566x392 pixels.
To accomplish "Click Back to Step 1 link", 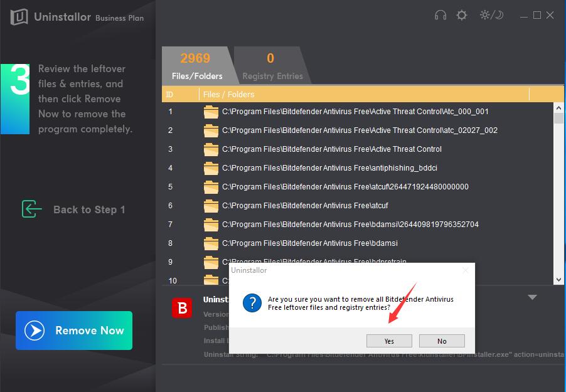I will 89,209.
